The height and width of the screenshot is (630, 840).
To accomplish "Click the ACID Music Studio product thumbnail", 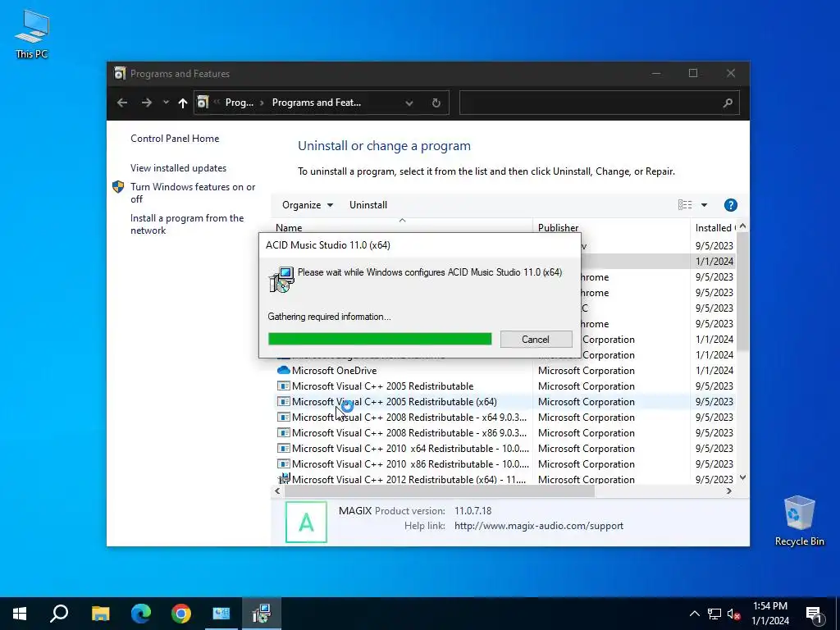I will click(x=306, y=522).
